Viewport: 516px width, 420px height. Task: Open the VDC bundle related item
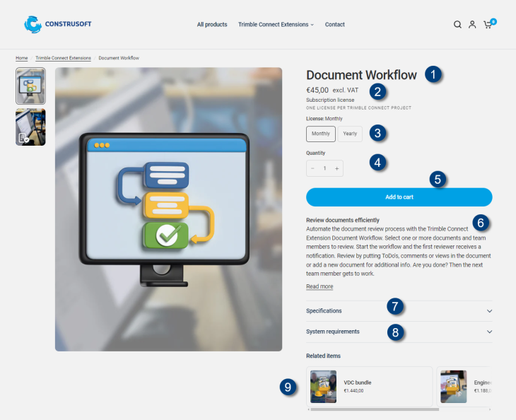coord(369,387)
